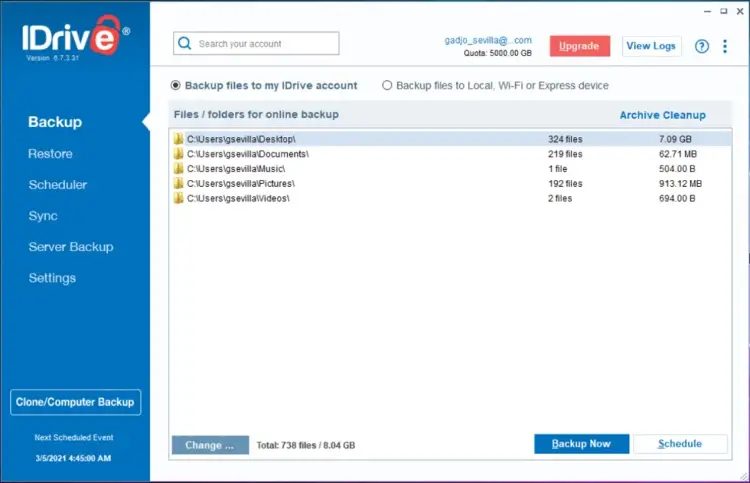The image size is (750, 483).
Task: Click the 324 files count
Action: pos(565,139)
